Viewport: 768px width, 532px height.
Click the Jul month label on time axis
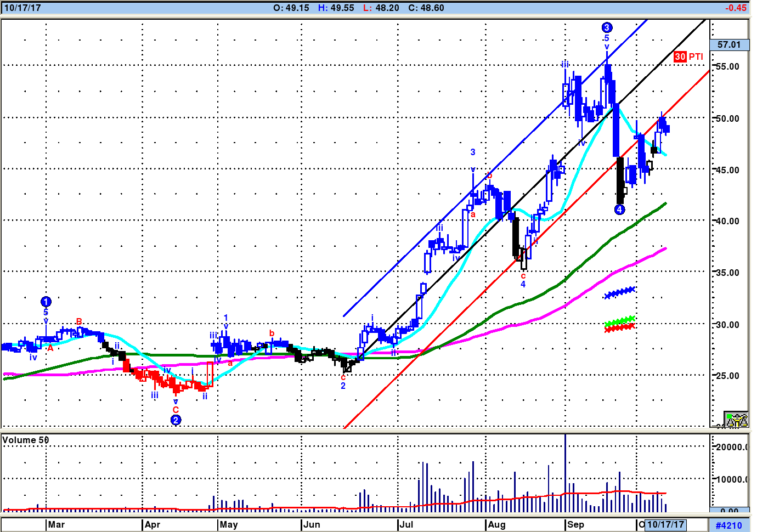406,525
